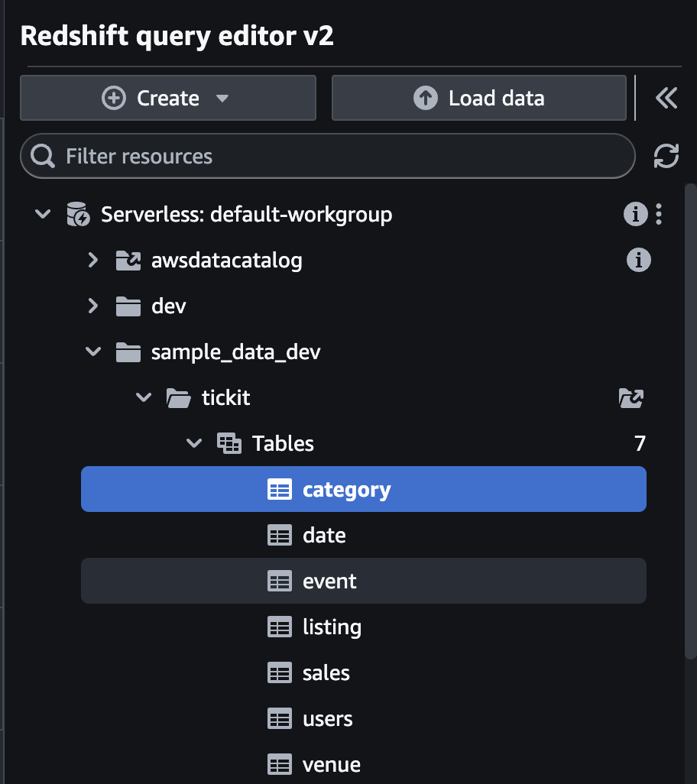Click the serverless workgroup database icon

pyautogui.click(x=79, y=214)
